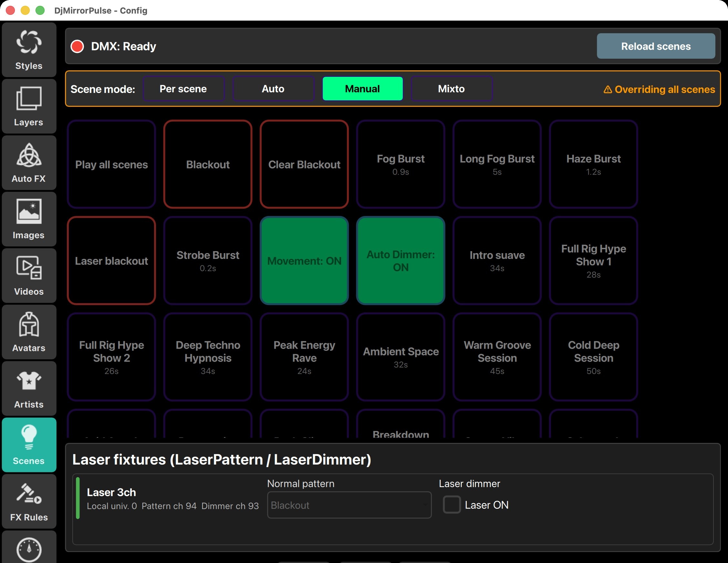Select Mixto scene mode
Image resolution: width=728 pixels, height=563 pixels.
point(451,88)
